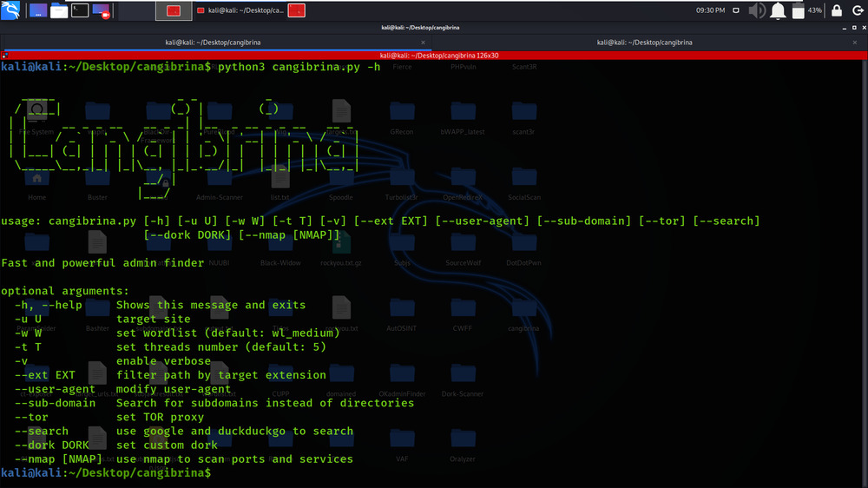This screenshot has width=868, height=488.
Task: Click 'use google and duckduckgo to search'
Action: pyautogui.click(x=234, y=431)
